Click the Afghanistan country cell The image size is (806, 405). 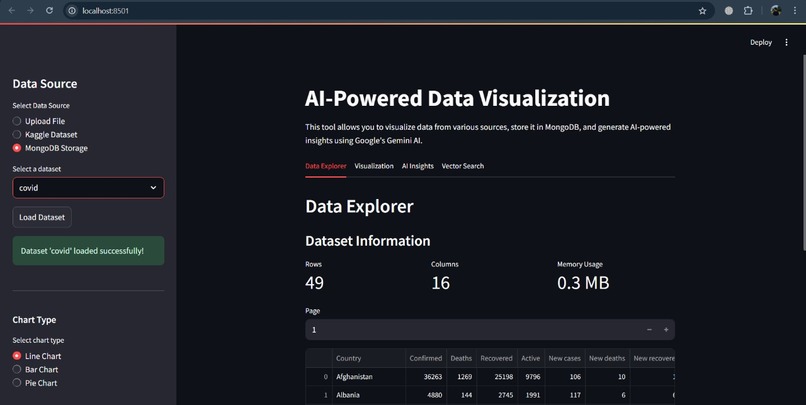[369, 377]
